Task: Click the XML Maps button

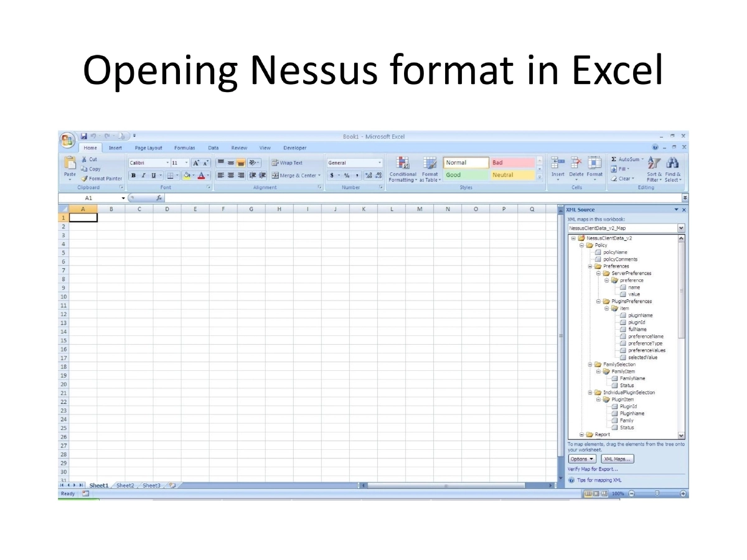Action: pos(617,459)
